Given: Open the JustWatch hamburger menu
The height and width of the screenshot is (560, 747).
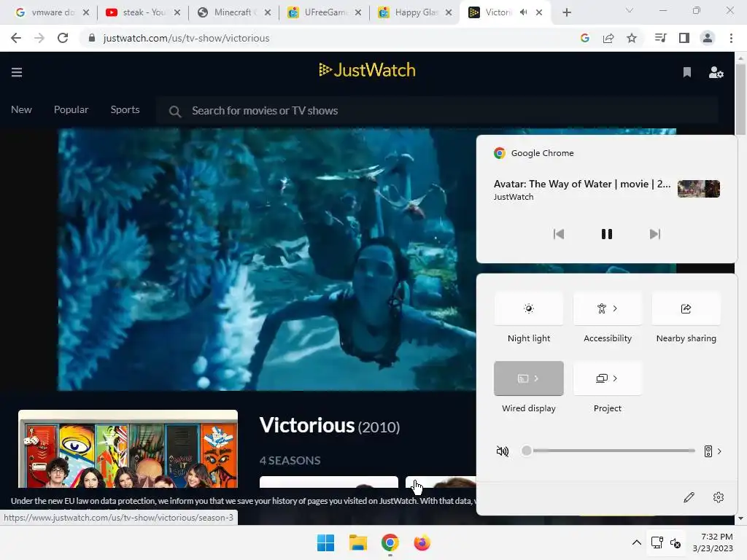Looking at the screenshot, I should tap(17, 72).
